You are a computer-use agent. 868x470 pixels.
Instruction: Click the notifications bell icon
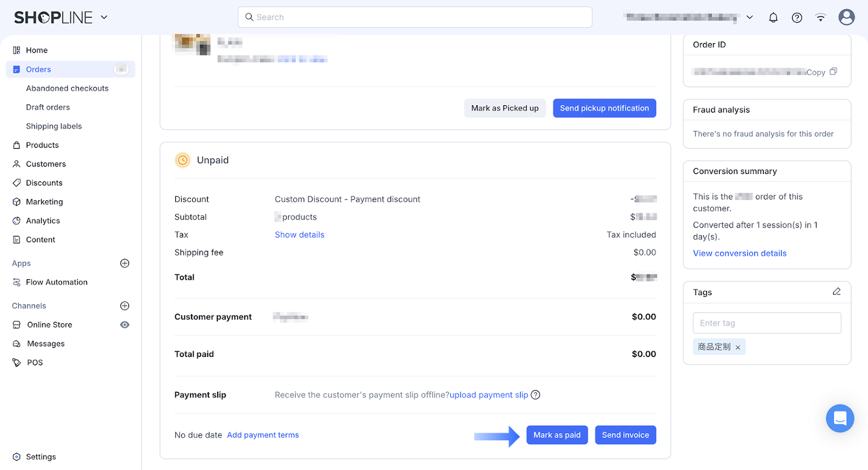pos(773,17)
